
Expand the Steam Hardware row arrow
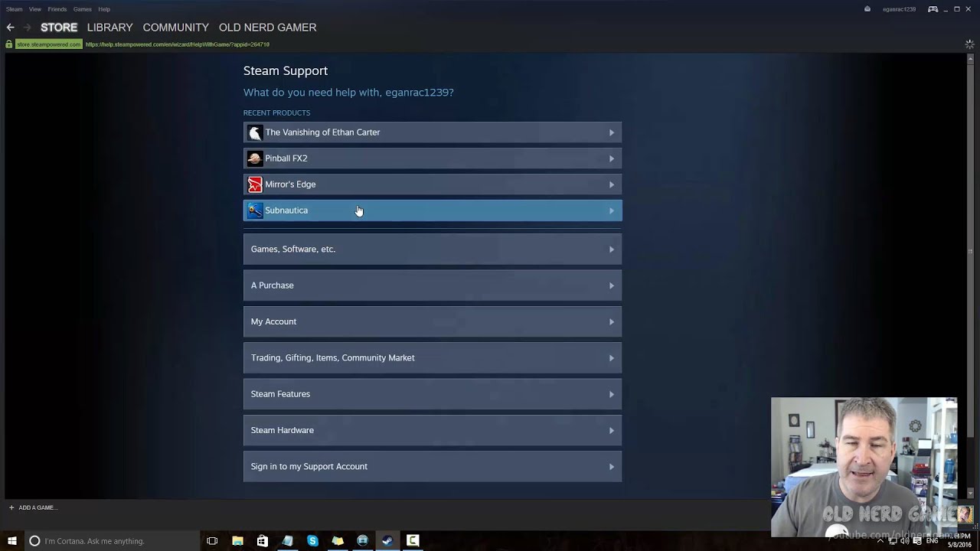tap(612, 430)
